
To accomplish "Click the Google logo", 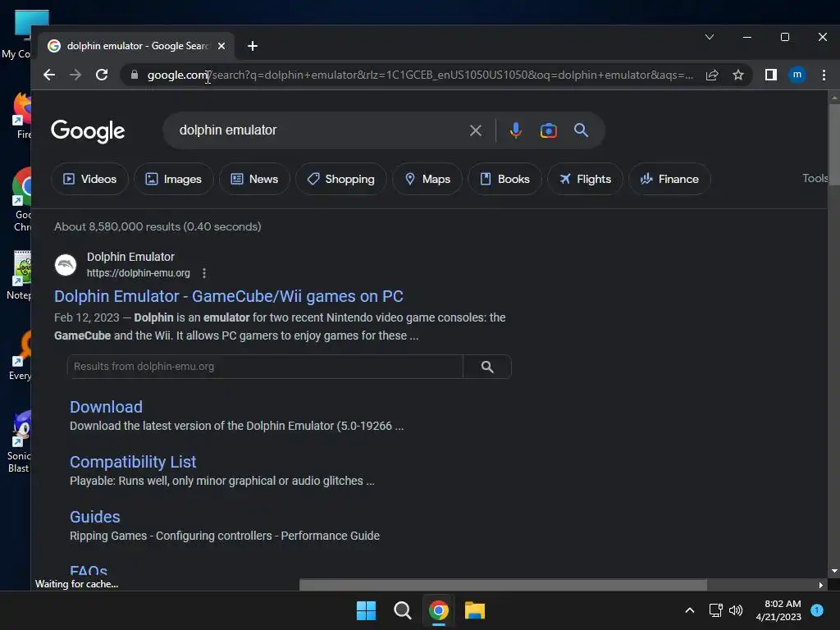I will 88,131.
